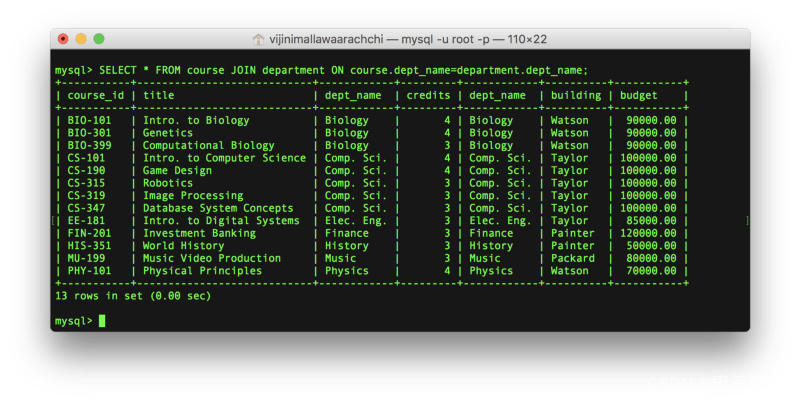The height and width of the screenshot is (403, 800).
Task: Click the 80000.00 budget value
Action: (x=651, y=258)
